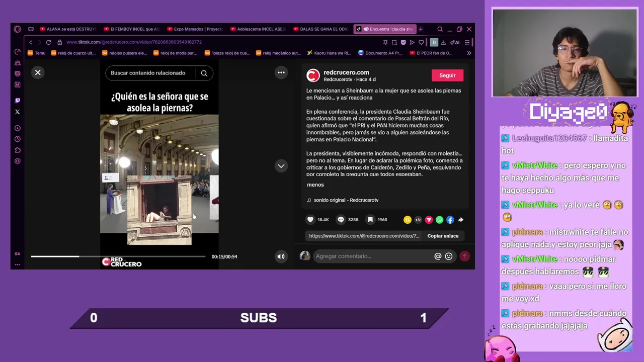Switch to Adolescente INCEL tab
Image resolution: width=644 pixels, height=362 pixels.
[x=258, y=29]
